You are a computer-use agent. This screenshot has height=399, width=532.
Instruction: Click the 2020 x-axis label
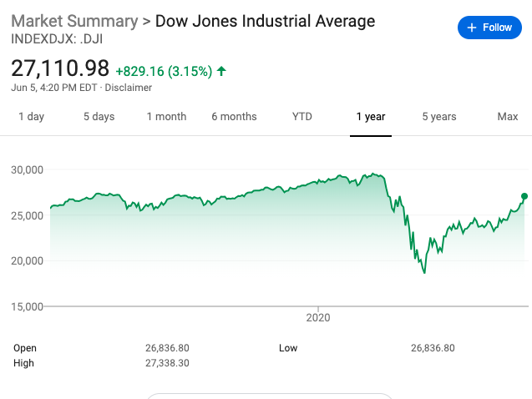point(318,317)
